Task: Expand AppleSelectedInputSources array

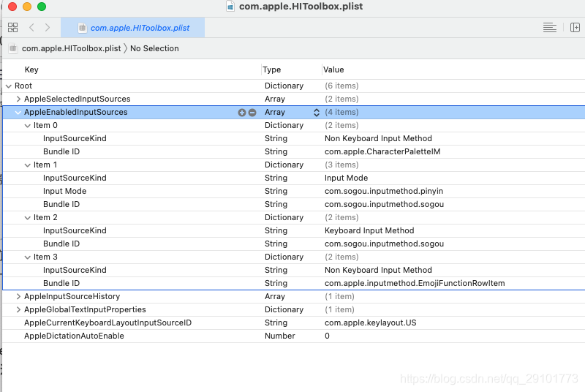Action: point(18,99)
